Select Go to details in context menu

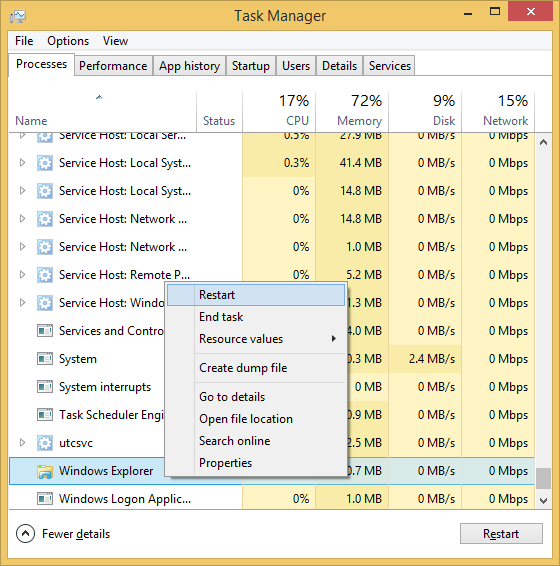256,397
